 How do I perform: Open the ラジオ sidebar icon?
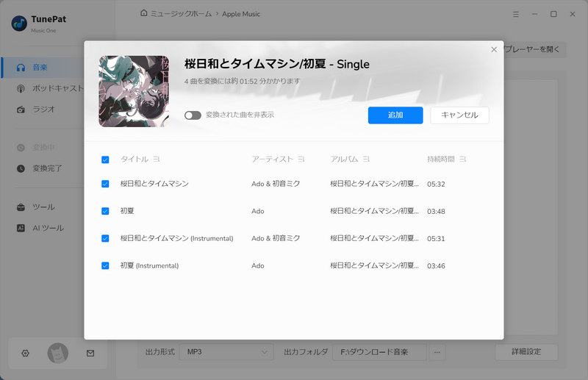tap(21, 110)
